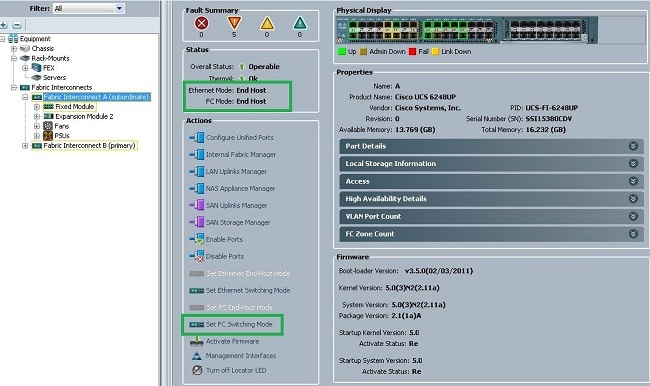Image resolution: width=650 pixels, height=386 pixels.
Task: Expand the PSUs tree node
Action: pyautogui.click(x=37, y=136)
